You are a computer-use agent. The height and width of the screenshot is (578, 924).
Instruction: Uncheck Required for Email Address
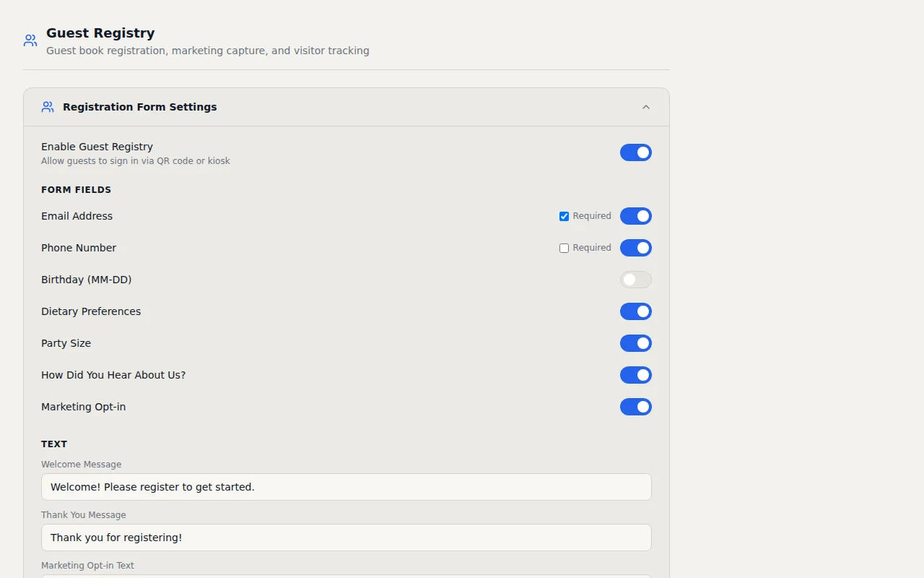[x=564, y=216]
